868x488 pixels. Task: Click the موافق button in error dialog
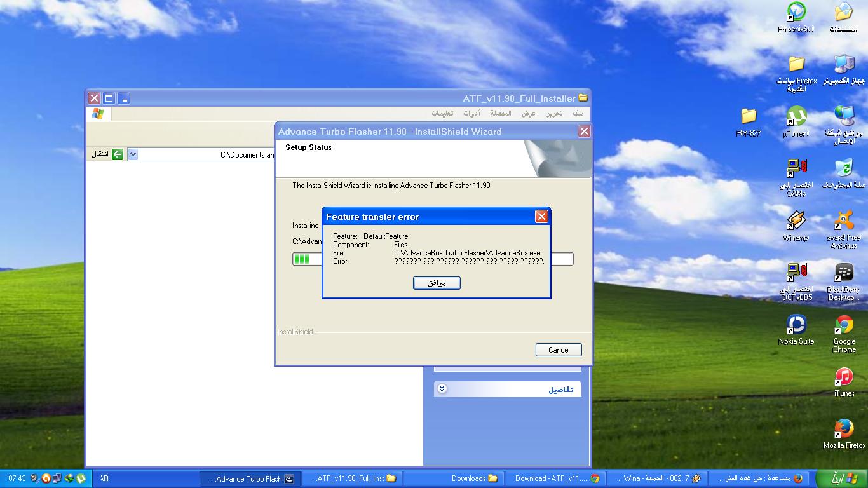pos(437,283)
